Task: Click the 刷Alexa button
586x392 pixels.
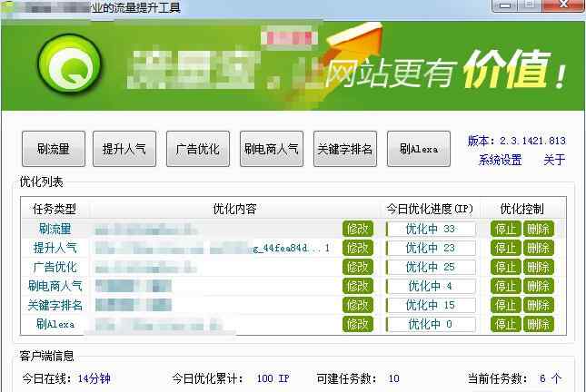Action: pyautogui.click(x=418, y=149)
